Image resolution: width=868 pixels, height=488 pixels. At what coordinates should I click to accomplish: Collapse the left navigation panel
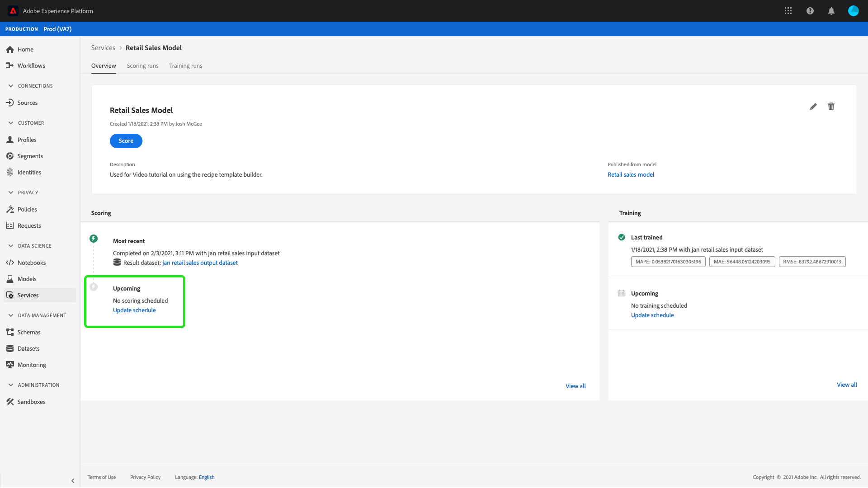pos(73,481)
